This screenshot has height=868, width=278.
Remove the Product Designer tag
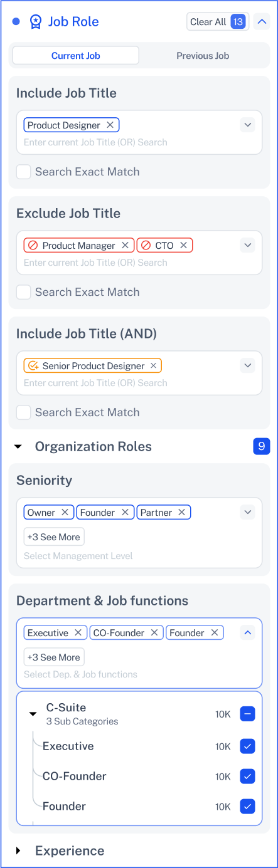[110, 125]
